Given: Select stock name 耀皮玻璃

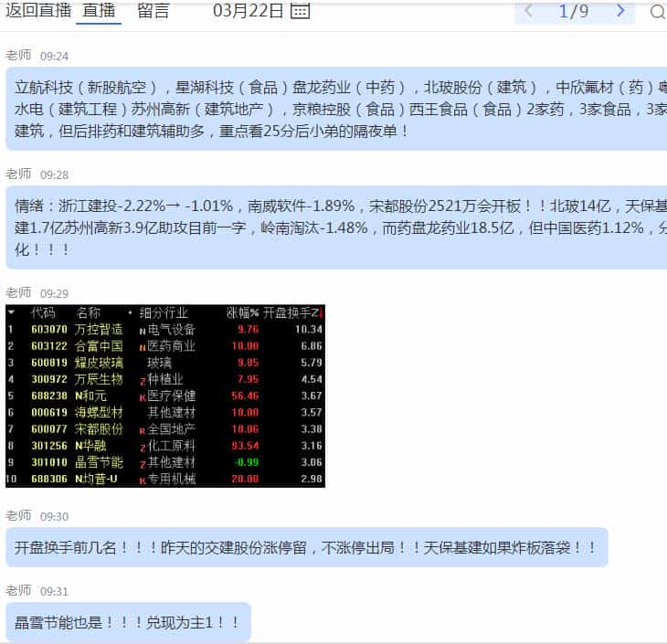Looking at the screenshot, I should 99,363.
